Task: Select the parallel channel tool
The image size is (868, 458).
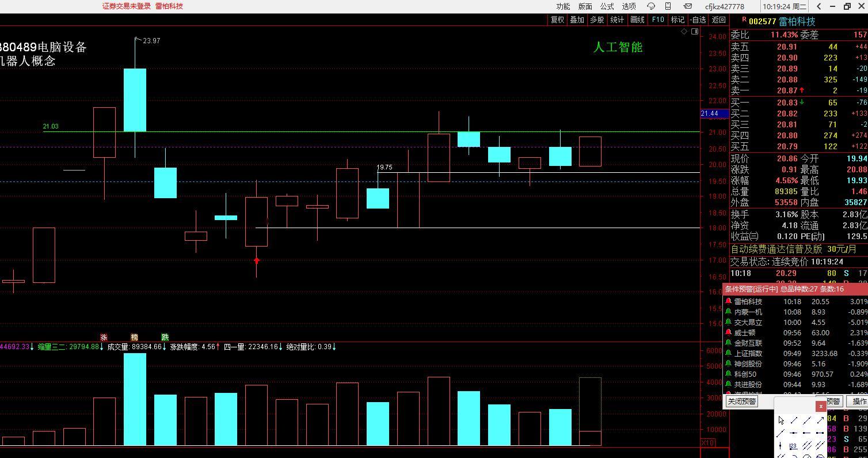Action: point(820,445)
